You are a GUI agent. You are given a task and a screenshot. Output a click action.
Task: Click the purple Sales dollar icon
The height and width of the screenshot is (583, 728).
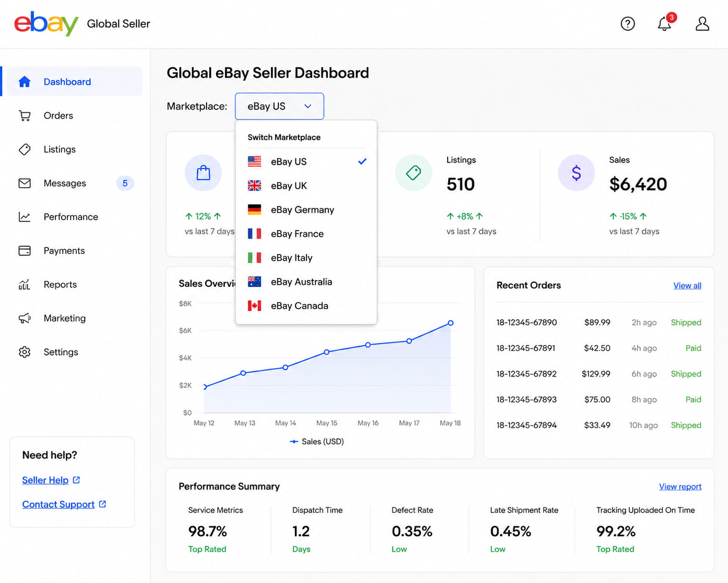point(576,173)
